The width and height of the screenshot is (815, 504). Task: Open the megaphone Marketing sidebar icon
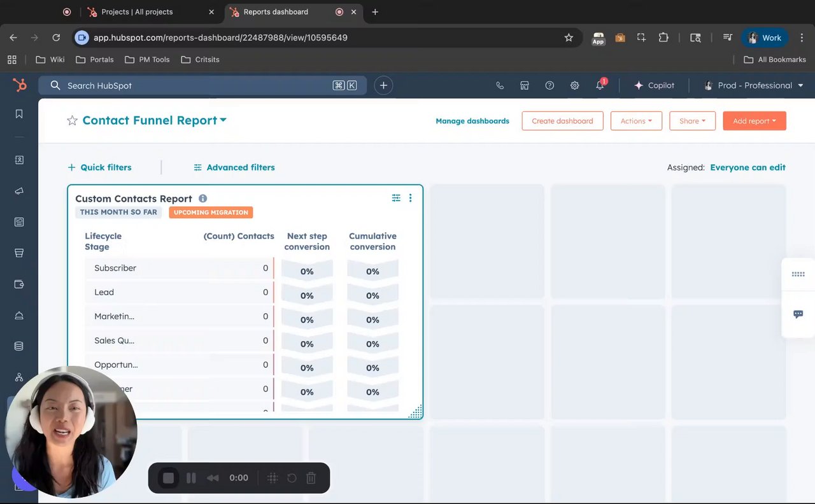[19, 191]
